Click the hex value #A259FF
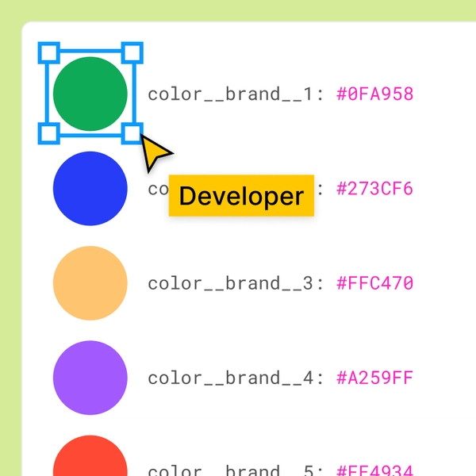This screenshot has height=476, width=476. pos(375,378)
